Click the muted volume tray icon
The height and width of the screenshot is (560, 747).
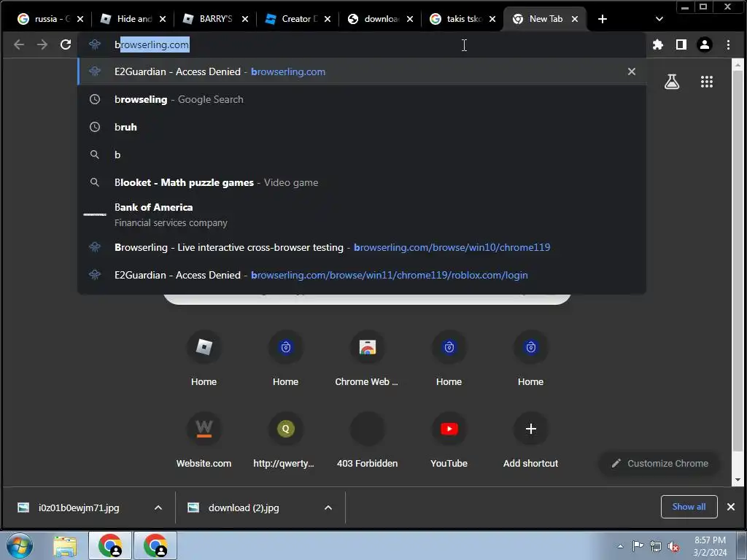click(x=673, y=546)
